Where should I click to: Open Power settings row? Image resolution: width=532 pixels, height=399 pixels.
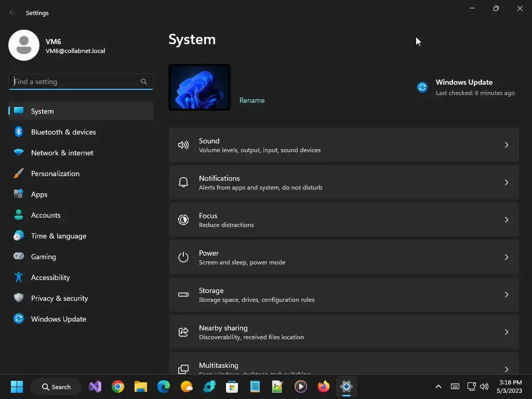(344, 257)
